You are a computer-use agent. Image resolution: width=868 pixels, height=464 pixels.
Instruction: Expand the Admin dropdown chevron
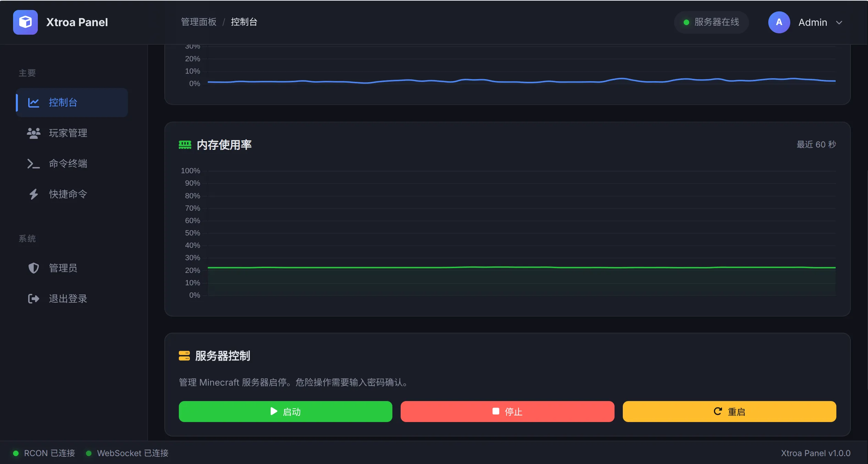[839, 23]
